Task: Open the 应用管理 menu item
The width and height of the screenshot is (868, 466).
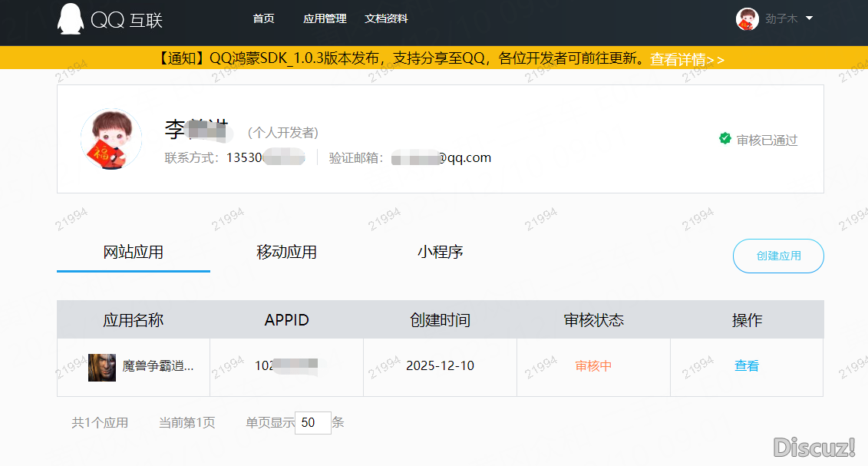Action: click(x=325, y=18)
